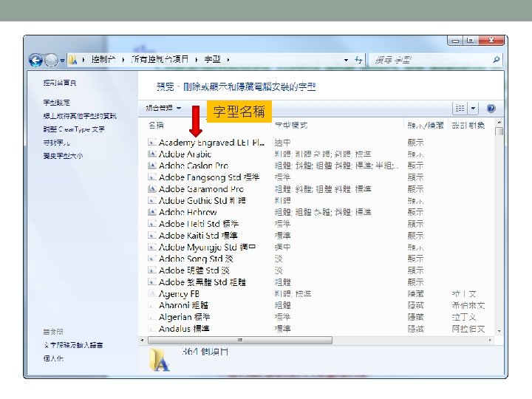This screenshot has width=532, height=399.
Task: Select Adobe Kaiti Std font icon
Action: (x=152, y=236)
